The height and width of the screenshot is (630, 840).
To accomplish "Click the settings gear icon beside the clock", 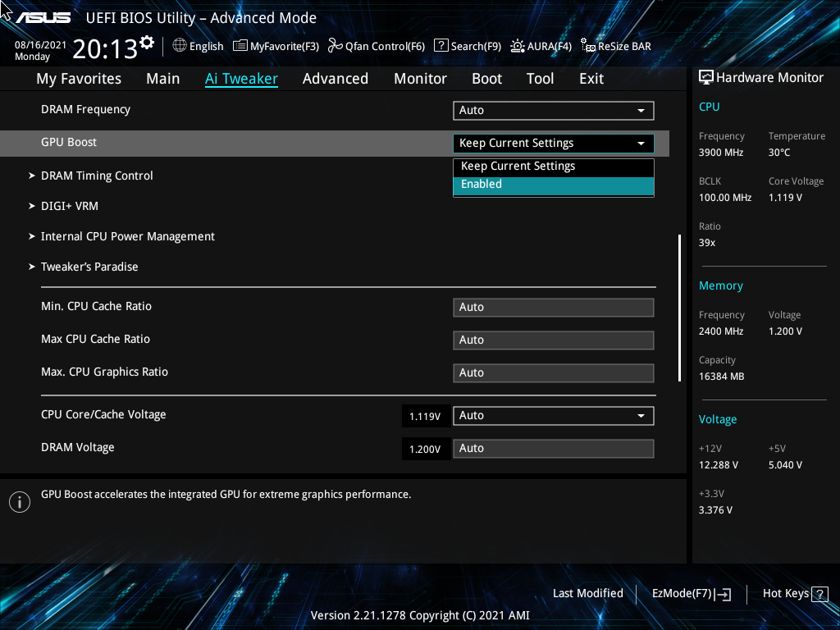I will pos(147,43).
